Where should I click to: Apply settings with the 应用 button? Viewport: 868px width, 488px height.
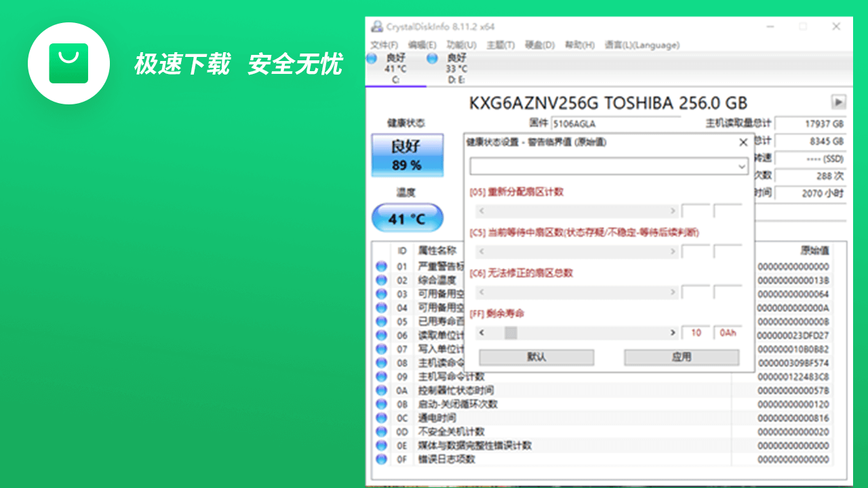click(x=681, y=357)
